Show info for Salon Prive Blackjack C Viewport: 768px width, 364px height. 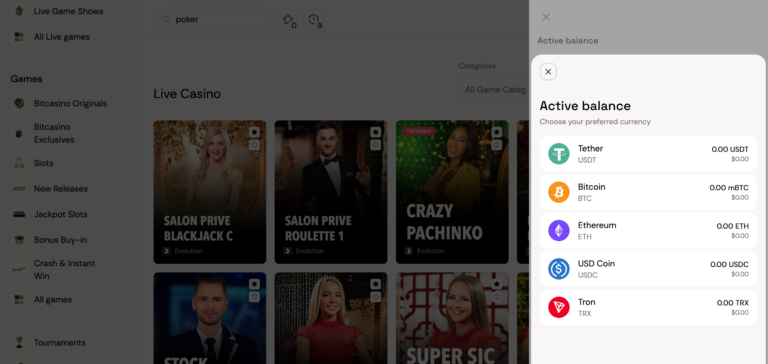pyautogui.click(x=254, y=145)
